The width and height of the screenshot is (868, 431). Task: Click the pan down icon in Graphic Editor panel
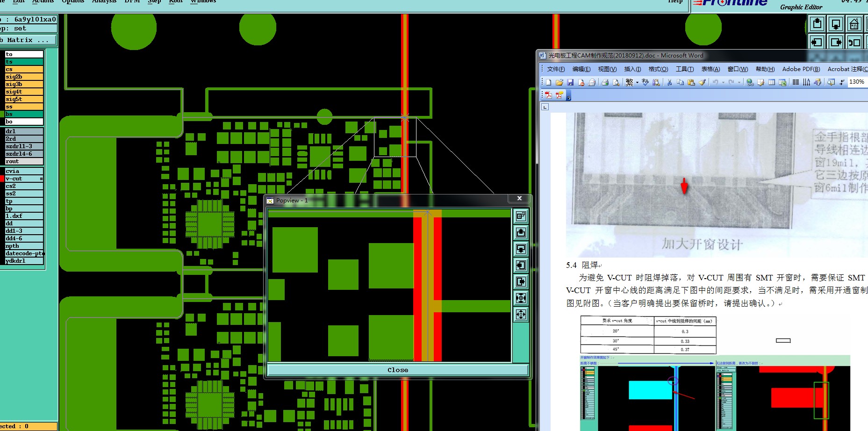[836, 23]
